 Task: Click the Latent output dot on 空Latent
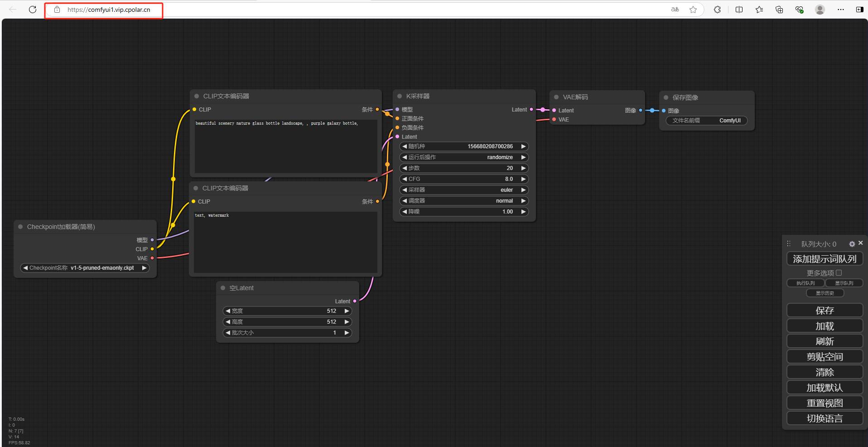[355, 301]
